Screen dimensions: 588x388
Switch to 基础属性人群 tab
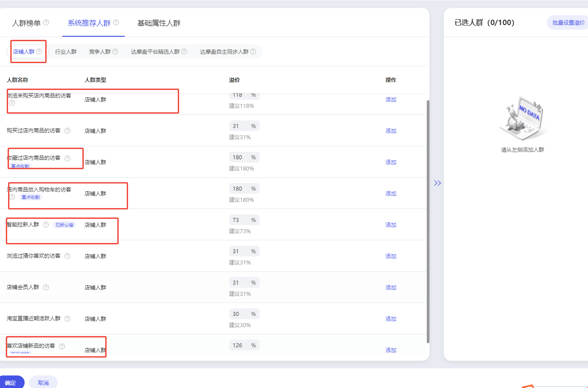click(x=159, y=23)
